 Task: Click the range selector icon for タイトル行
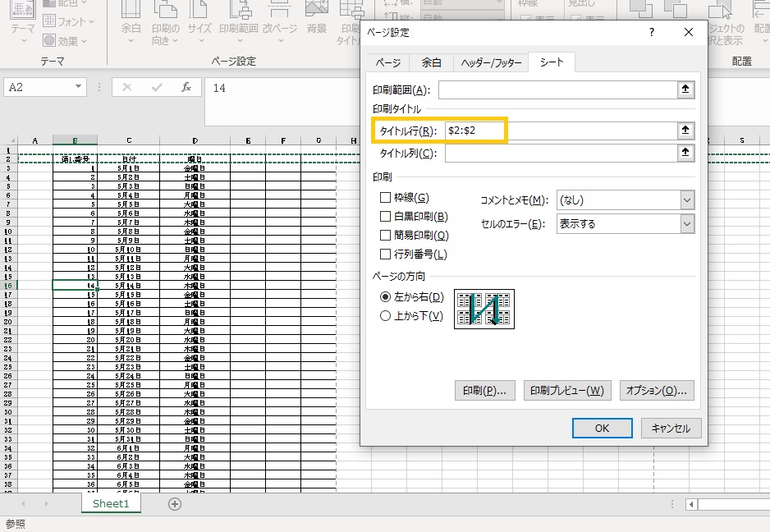pyautogui.click(x=685, y=131)
